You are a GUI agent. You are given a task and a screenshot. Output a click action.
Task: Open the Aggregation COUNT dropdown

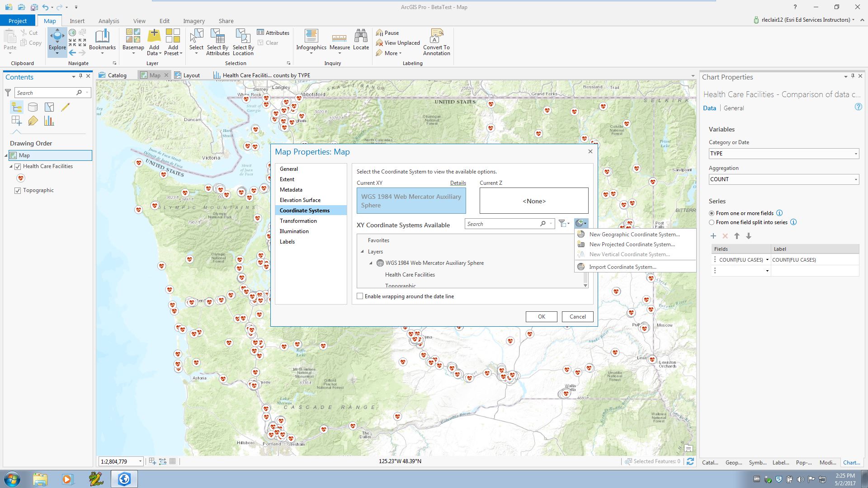pos(783,179)
